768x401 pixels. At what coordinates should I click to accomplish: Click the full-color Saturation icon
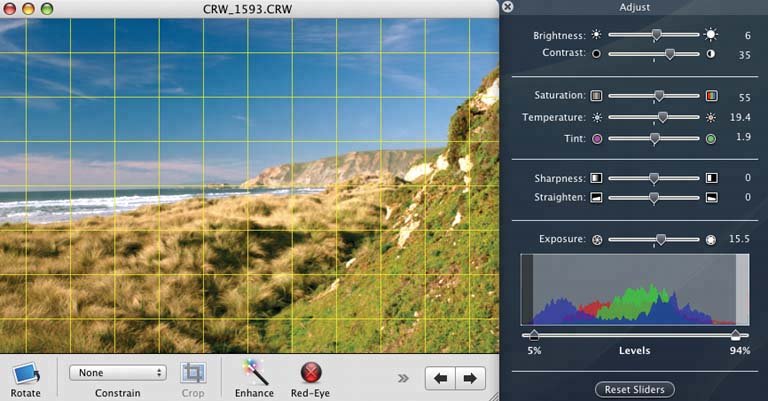coord(712,95)
